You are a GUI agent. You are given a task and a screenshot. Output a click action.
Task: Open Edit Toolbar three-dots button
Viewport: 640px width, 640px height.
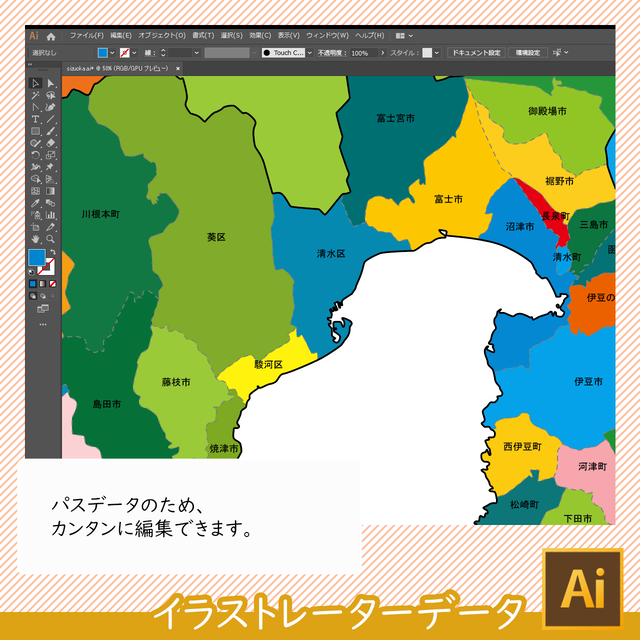tap(43, 324)
